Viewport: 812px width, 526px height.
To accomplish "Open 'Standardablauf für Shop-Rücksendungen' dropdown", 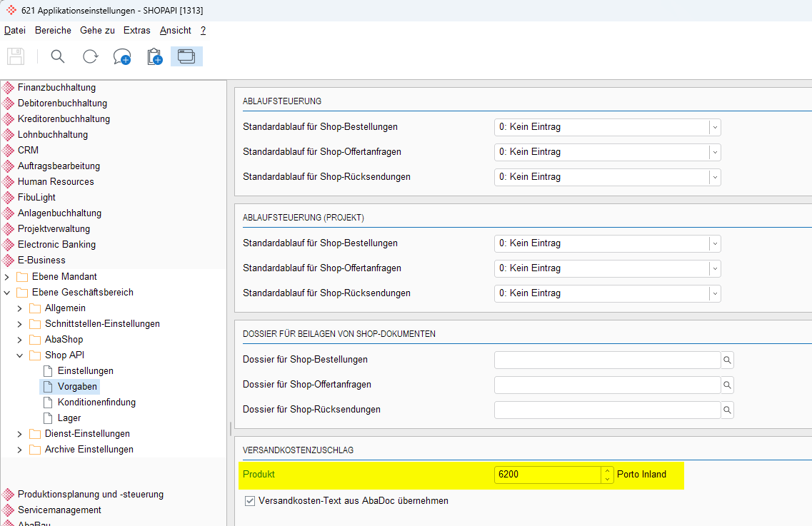I will 714,176.
